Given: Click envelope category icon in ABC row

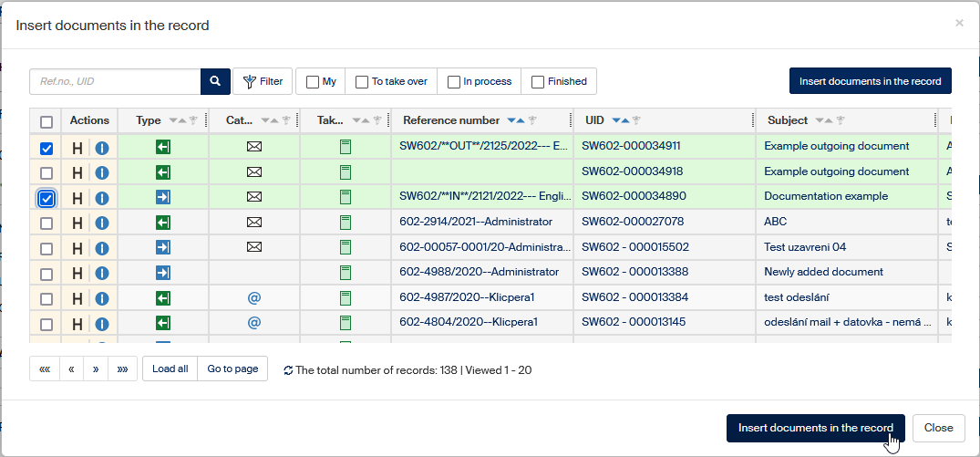Looking at the screenshot, I should (254, 222).
